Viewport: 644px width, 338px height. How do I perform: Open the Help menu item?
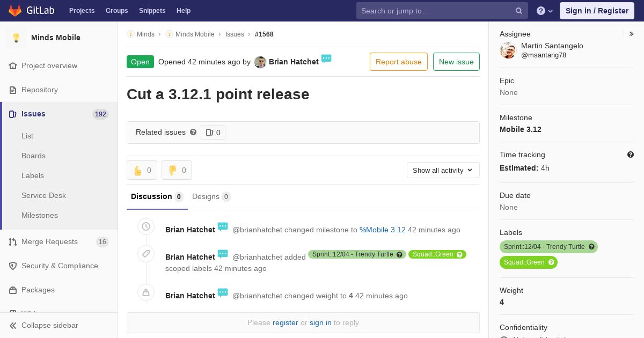(x=184, y=11)
